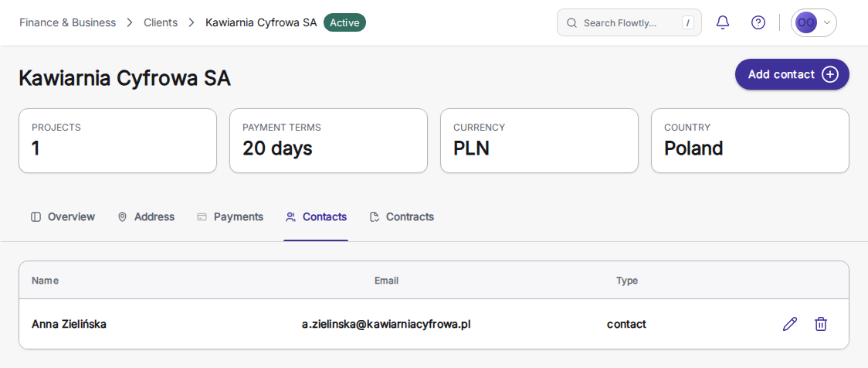Image resolution: width=868 pixels, height=368 pixels.
Task: Click the Currency PLN card
Action: (539, 141)
